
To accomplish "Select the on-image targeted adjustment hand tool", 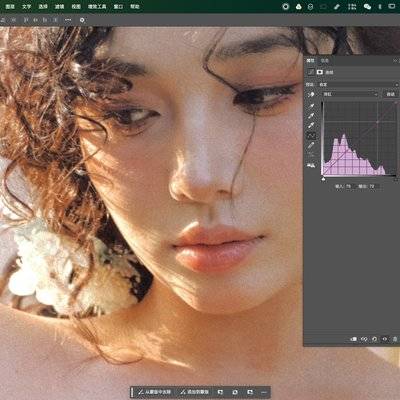I will click(x=311, y=94).
